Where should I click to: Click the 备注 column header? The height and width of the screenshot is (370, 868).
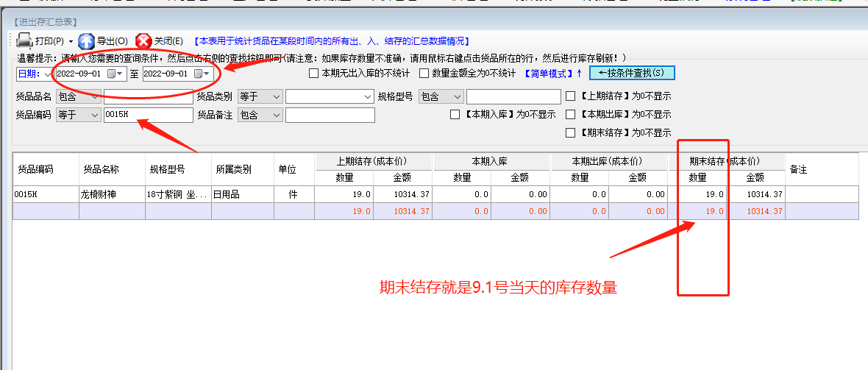point(822,169)
